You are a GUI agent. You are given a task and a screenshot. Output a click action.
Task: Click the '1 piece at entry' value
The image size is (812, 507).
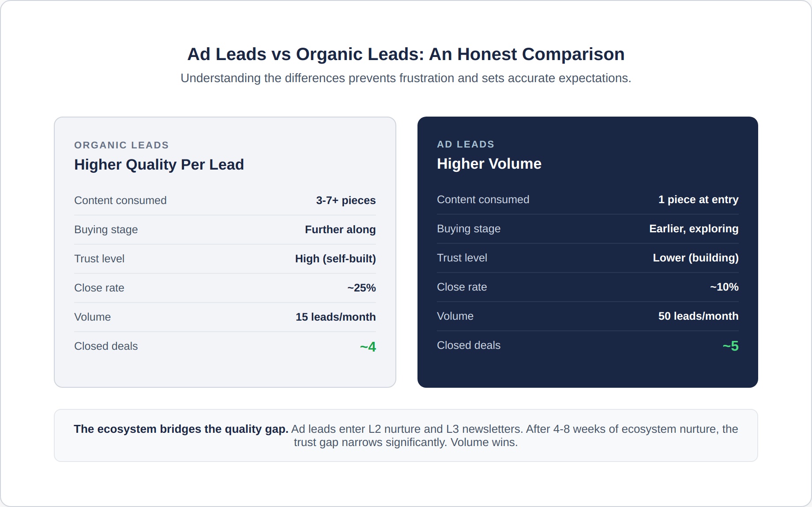698,200
